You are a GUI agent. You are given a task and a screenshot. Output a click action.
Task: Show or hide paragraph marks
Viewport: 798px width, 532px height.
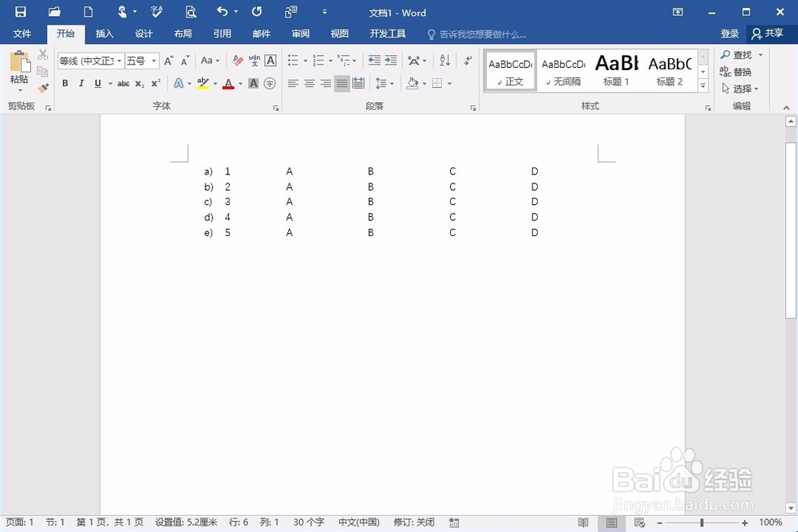point(468,61)
